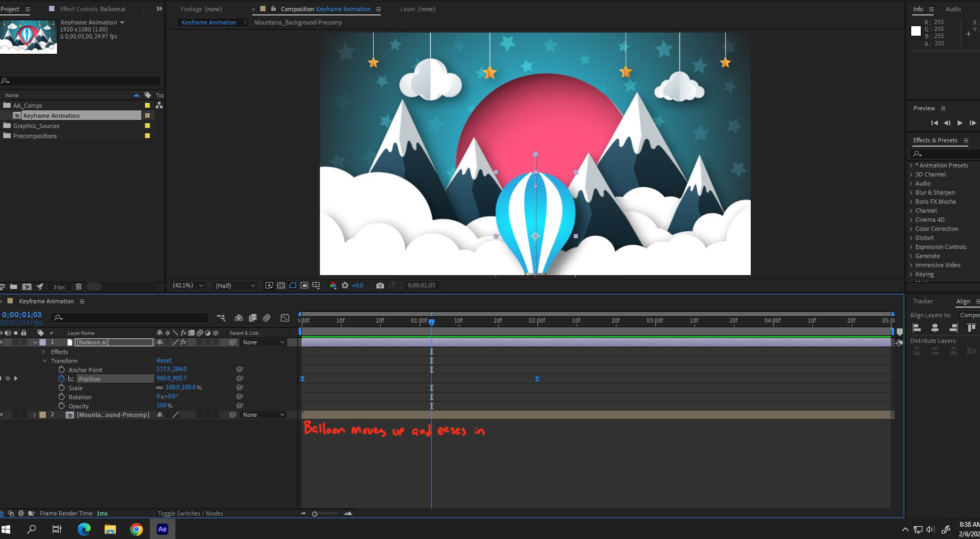Take a snapshot with the camera icon
980x539 pixels.
(380, 286)
